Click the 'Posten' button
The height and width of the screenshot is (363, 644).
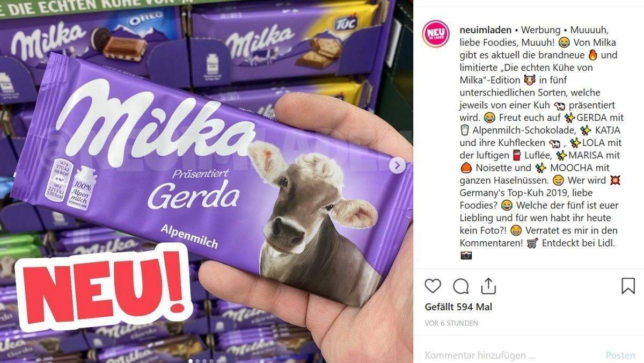coord(620,355)
